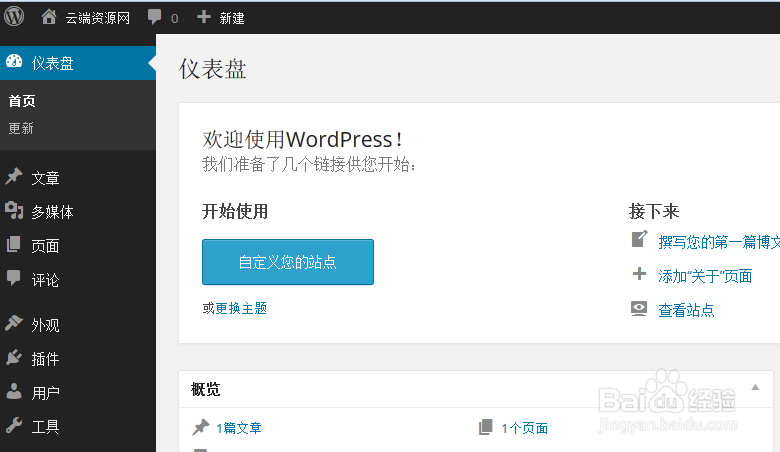
Task: Click pages icon beside 1个页面
Action: [486, 427]
